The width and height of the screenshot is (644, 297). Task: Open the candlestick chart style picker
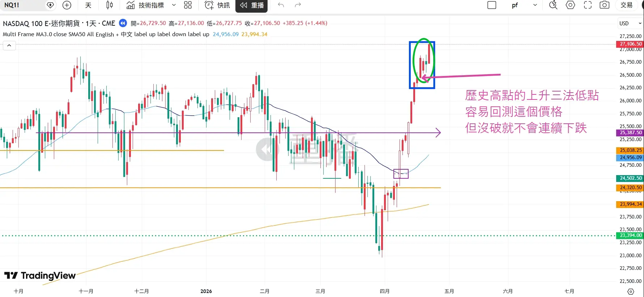pos(110,5)
